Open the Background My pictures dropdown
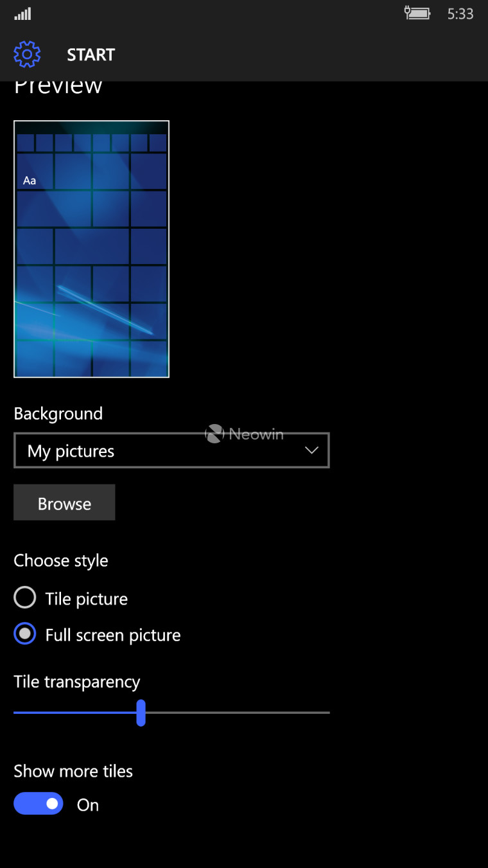This screenshot has width=488, height=868. point(171,451)
